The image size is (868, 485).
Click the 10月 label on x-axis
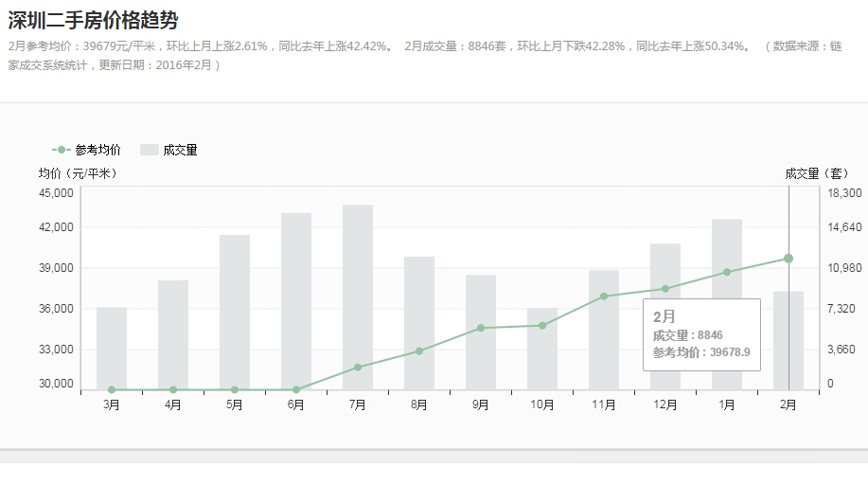[x=542, y=404]
